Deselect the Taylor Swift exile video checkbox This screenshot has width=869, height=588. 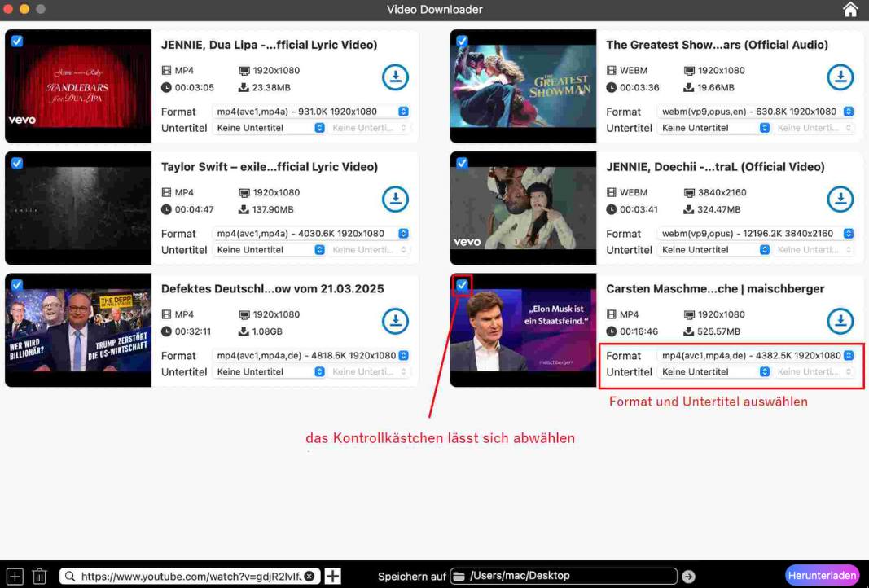pos(17,163)
